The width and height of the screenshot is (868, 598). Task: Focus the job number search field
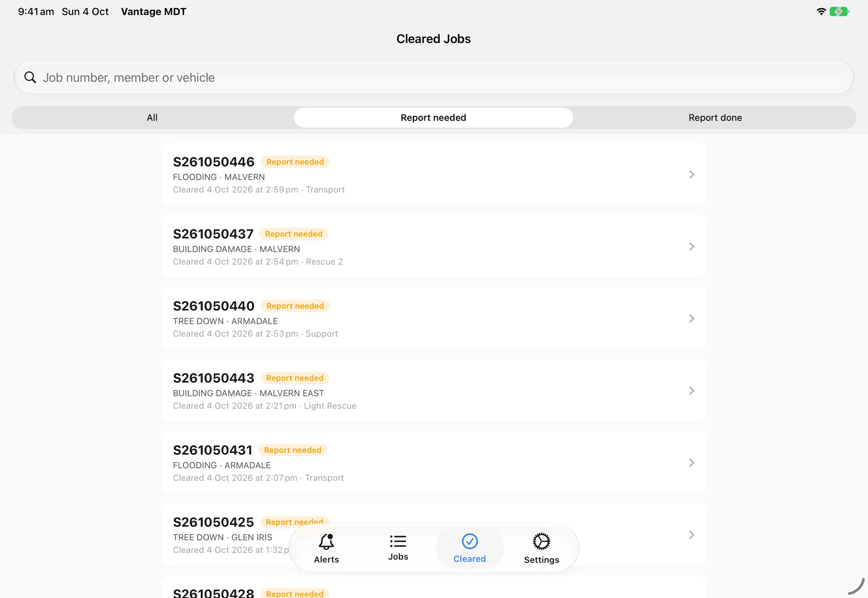point(434,78)
